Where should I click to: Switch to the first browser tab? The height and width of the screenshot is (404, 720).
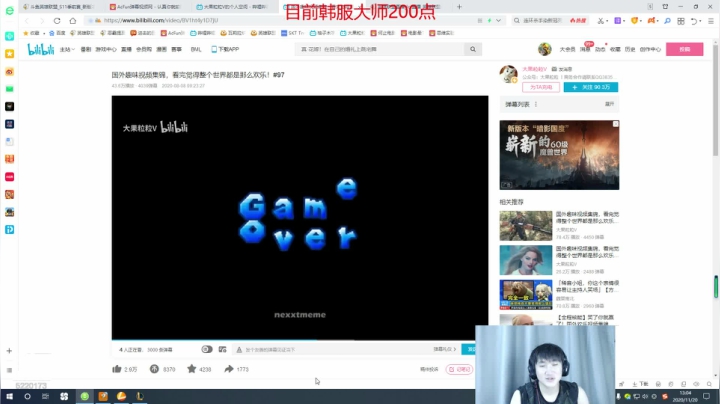click(61, 7)
